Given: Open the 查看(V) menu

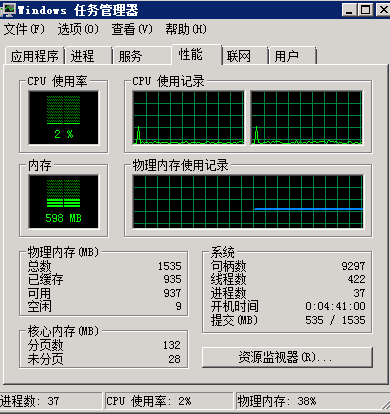Looking at the screenshot, I should [132, 29].
